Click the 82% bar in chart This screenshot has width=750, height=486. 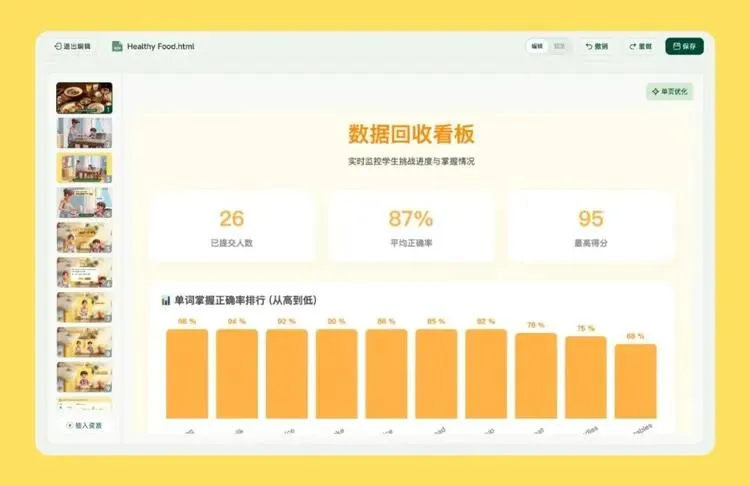point(486,374)
